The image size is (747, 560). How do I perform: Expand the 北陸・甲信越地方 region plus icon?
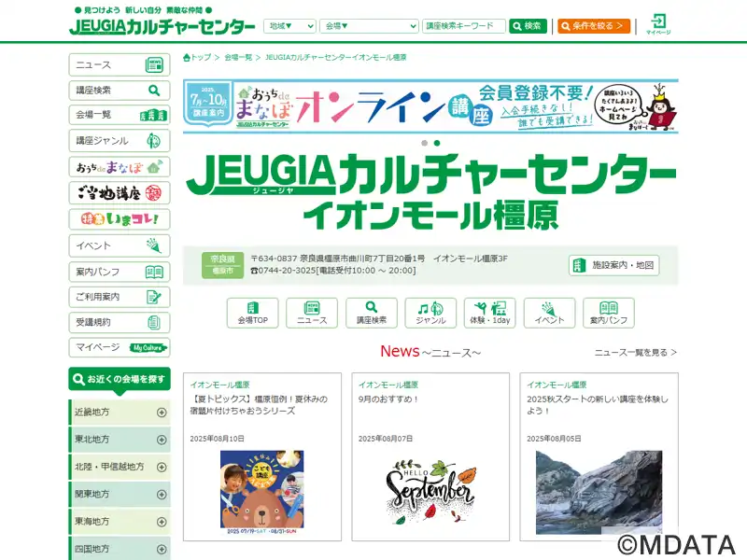pyautogui.click(x=162, y=468)
